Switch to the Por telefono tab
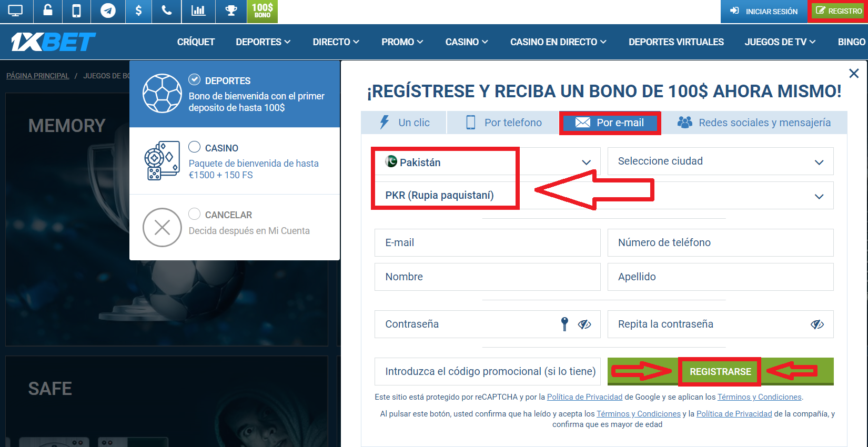Screen dimensions: 868x447 point(503,123)
